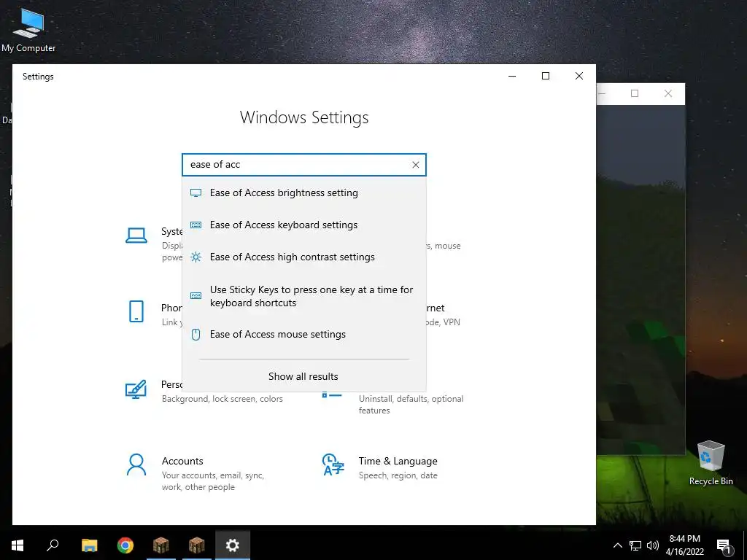
Task: Choose the Sticky Keys search suggestion
Action: (304, 296)
